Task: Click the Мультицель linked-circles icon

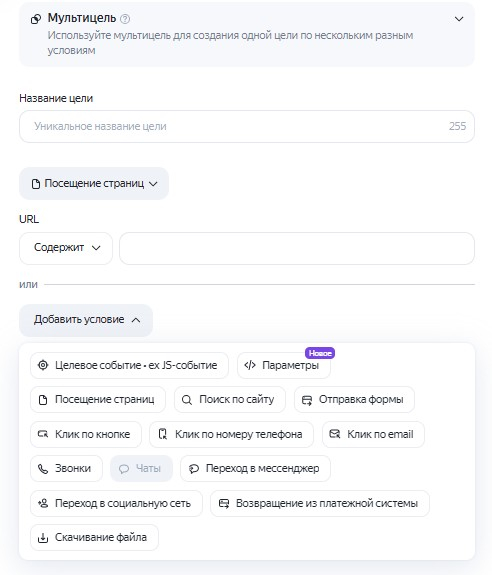Action: pos(36,19)
